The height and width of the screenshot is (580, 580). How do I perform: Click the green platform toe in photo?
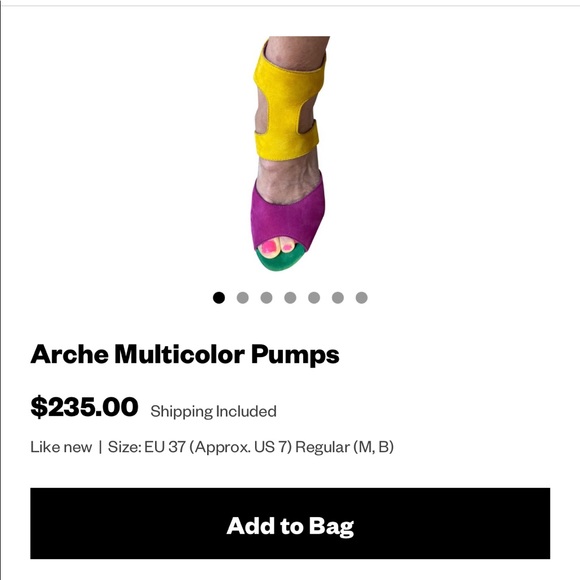pos(281,260)
